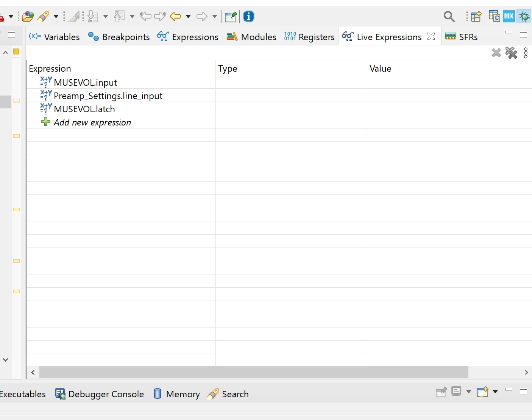Screen dimensions: 532x420
Task: Switch to the MX Device Configuration perspective
Action: [x=509, y=16]
